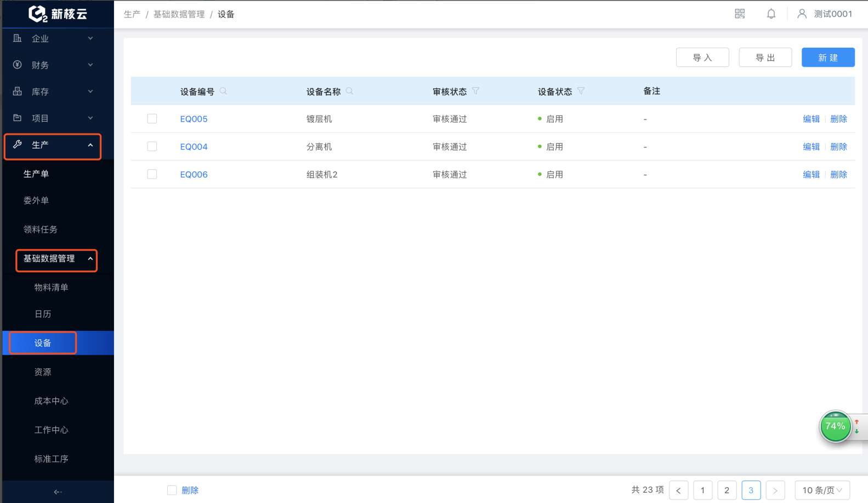The image size is (868, 503).
Task: Click the 库存 inventory icon in sidebar
Action: tap(18, 92)
